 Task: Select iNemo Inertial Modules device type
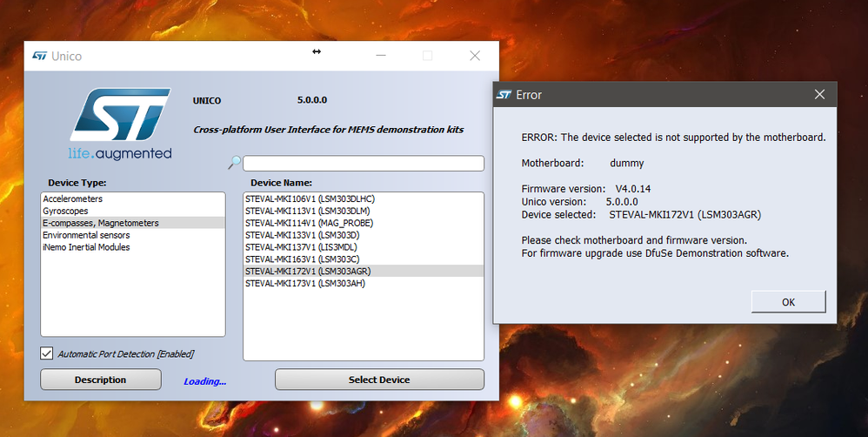[x=133, y=247]
